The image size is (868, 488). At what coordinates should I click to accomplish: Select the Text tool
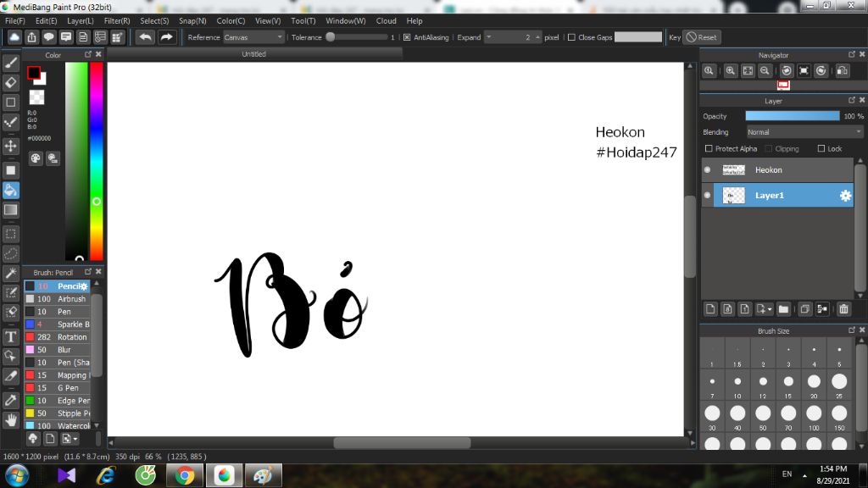pos(10,336)
